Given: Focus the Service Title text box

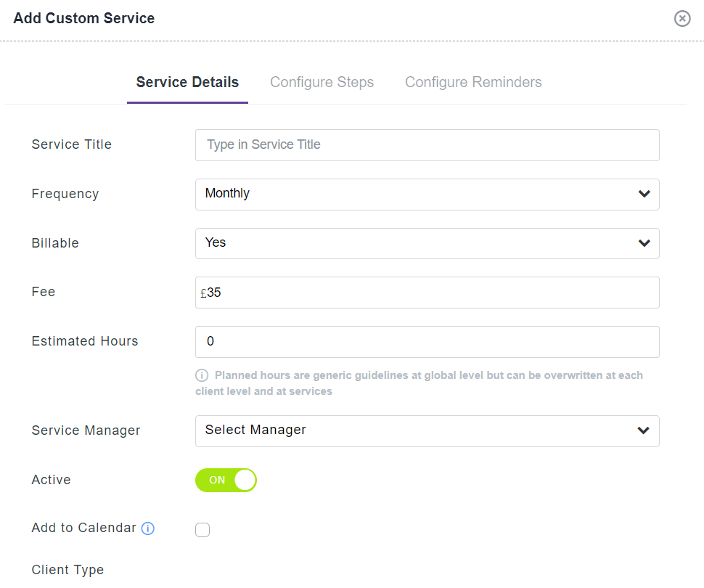Looking at the screenshot, I should [x=427, y=145].
